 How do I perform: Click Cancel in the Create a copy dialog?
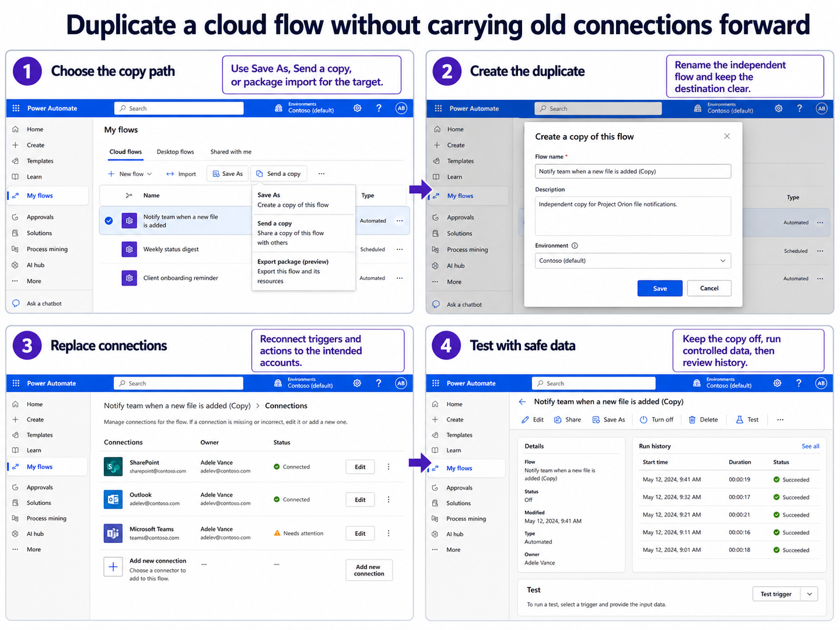pyautogui.click(x=709, y=288)
